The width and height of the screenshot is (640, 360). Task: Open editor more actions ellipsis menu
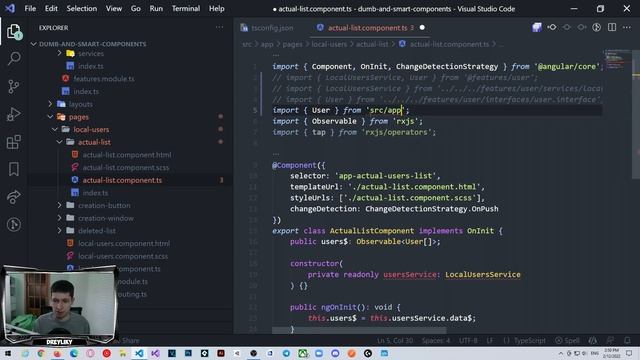click(x=627, y=27)
